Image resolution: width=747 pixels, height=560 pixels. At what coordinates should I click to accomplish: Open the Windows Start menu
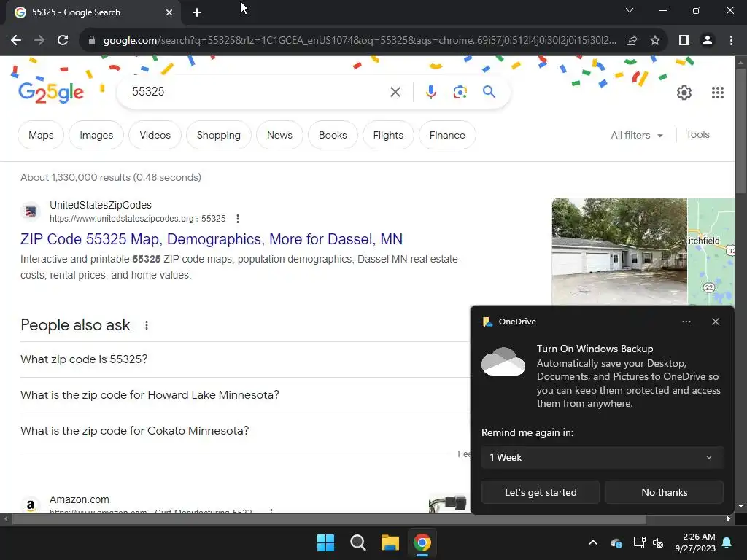point(326,542)
